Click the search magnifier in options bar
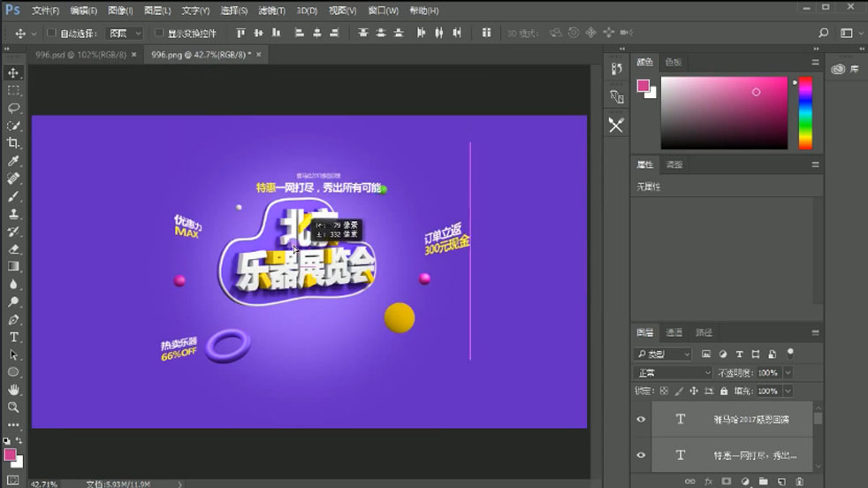 (x=824, y=34)
